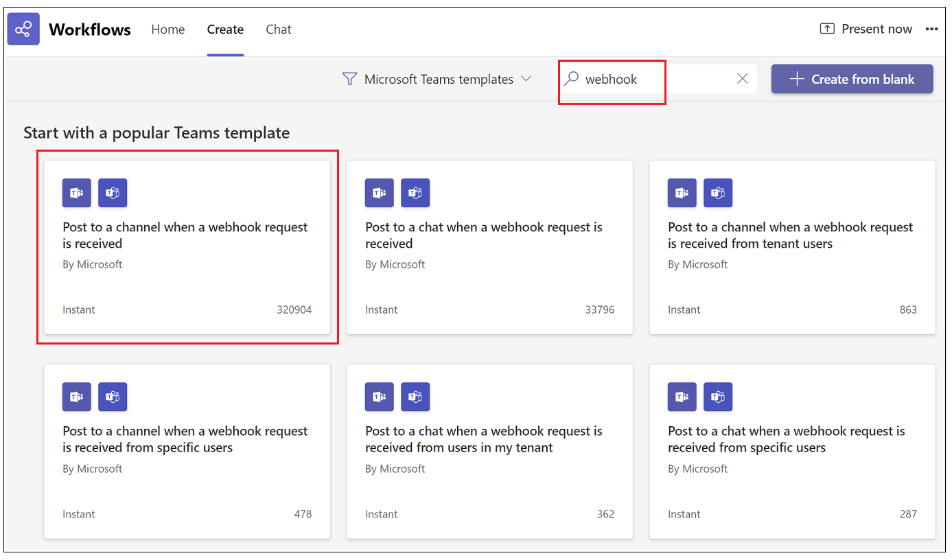The height and width of the screenshot is (560, 952).
Task: Click the 'Start with a popular Teams template' heading
Action: pos(156,132)
